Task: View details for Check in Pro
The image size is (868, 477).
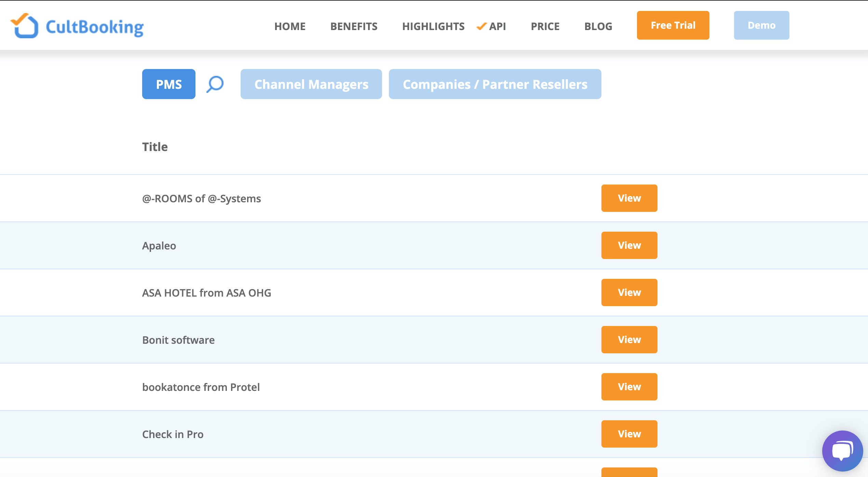Action: 629,434
